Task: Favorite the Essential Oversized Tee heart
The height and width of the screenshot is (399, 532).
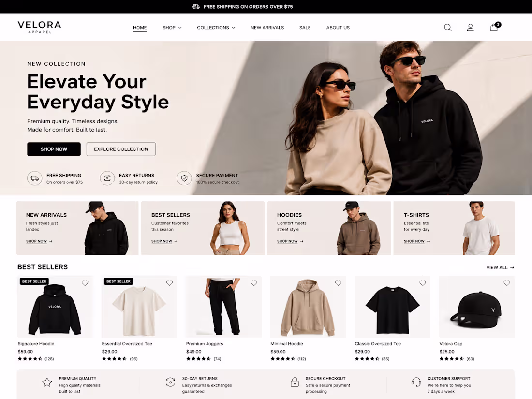Action: (x=169, y=283)
